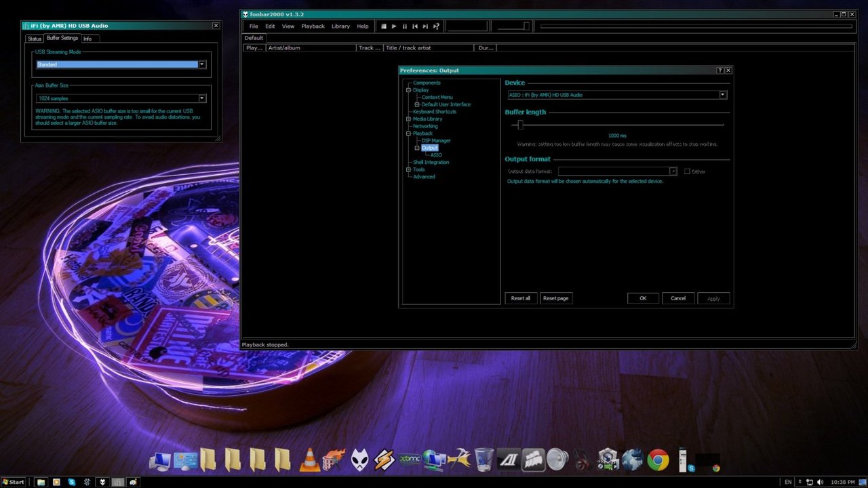Click Cancel in Preferences dialog

pyautogui.click(x=678, y=298)
